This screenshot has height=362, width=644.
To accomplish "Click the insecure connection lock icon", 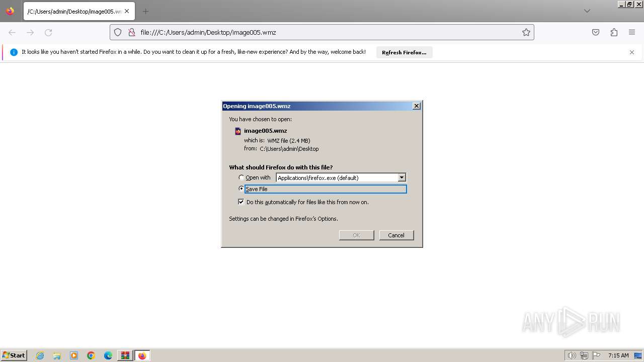I will click(x=131, y=32).
